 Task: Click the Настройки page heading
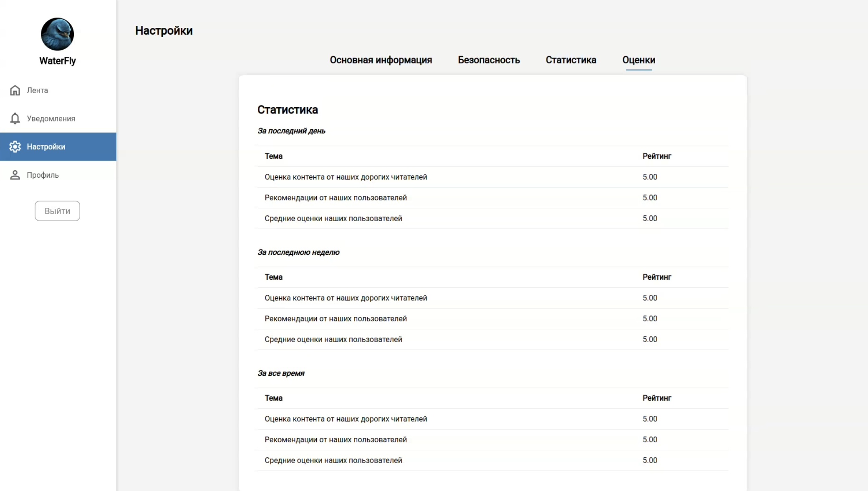click(164, 31)
